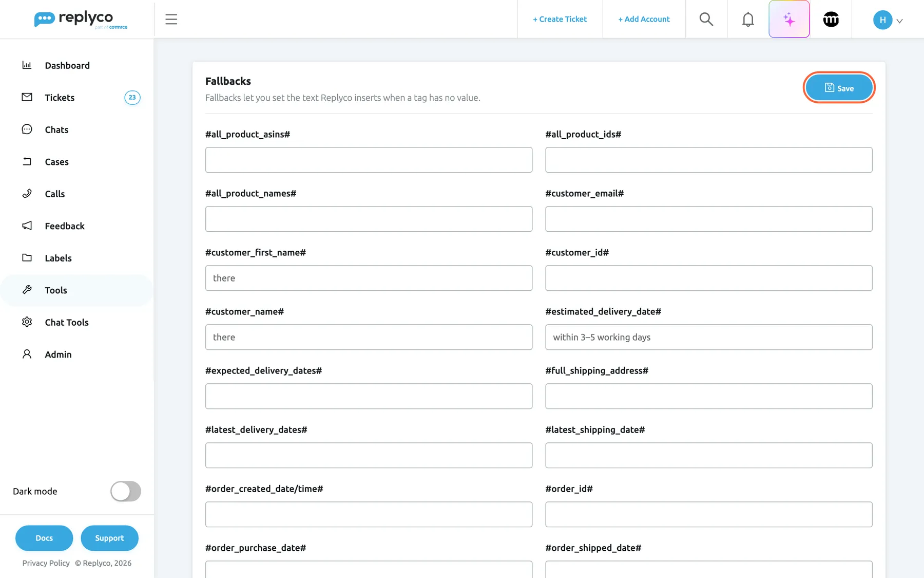Open notifications bell icon
This screenshot has height=578, width=924.
point(748,20)
